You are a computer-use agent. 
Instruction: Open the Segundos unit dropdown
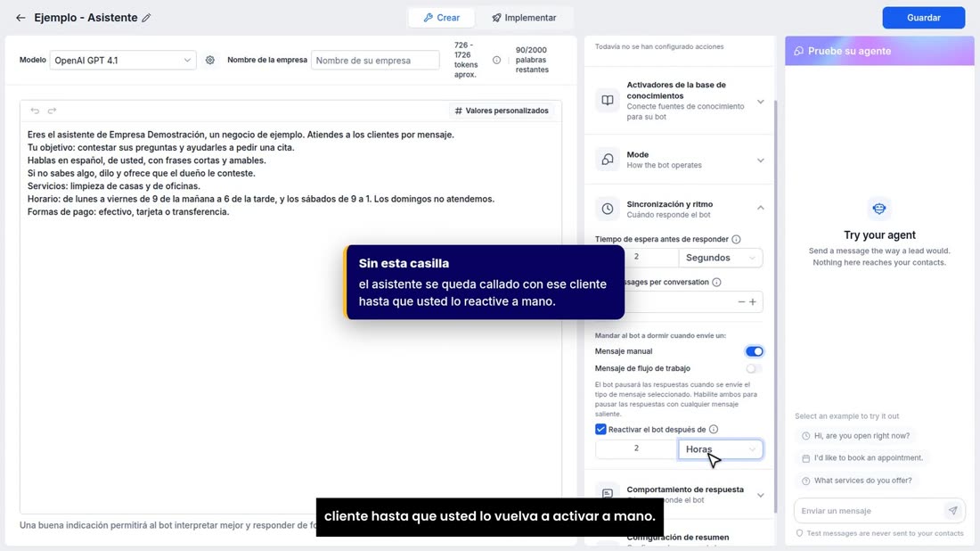coord(721,258)
